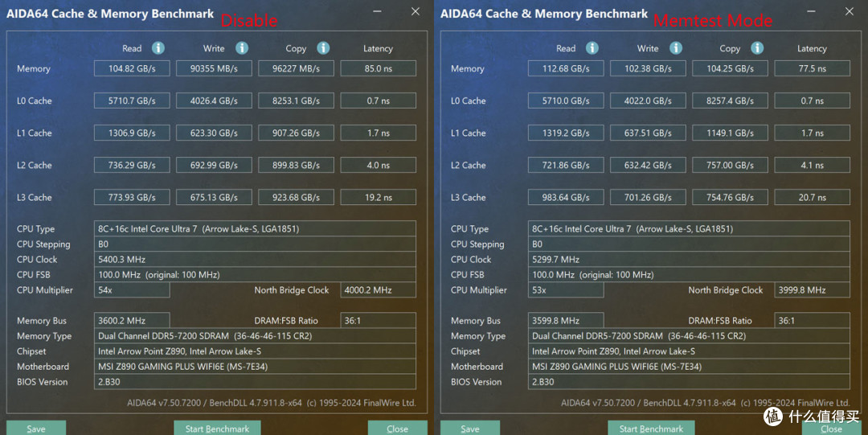Start Benchmark in the Memtest Mode window
The width and height of the screenshot is (868, 435).
tap(651, 428)
